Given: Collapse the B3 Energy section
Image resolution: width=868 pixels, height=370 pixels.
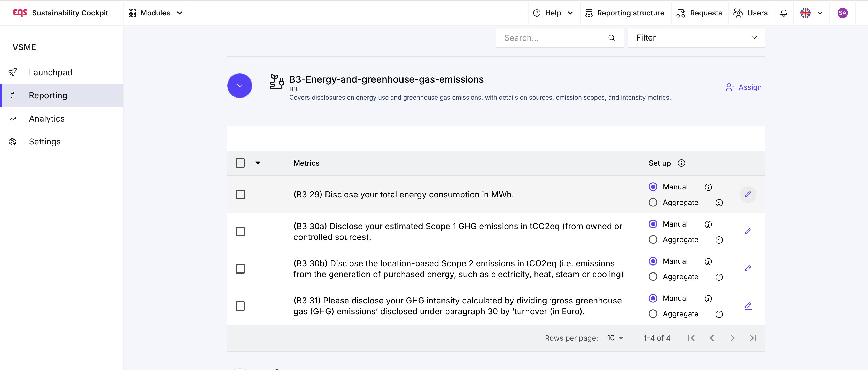Looking at the screenshot, I should tap(239, 86).
